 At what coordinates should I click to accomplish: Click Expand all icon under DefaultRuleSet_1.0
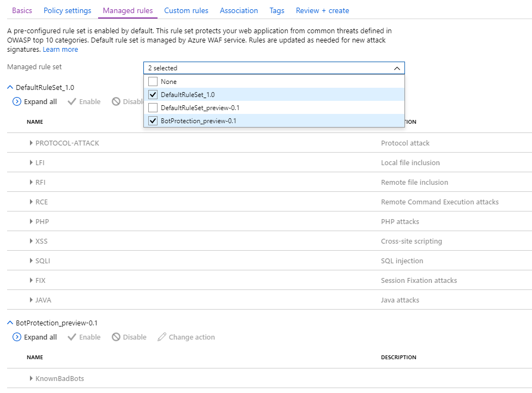[16, 101]
